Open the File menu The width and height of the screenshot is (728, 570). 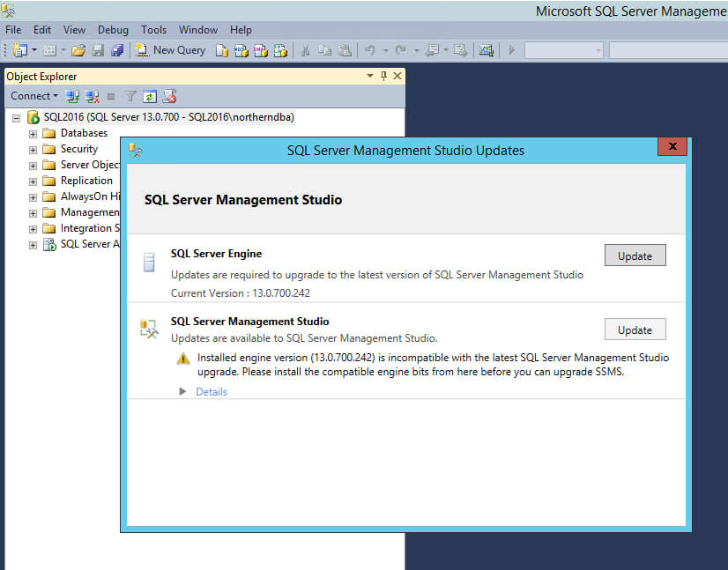click(13, 30)
